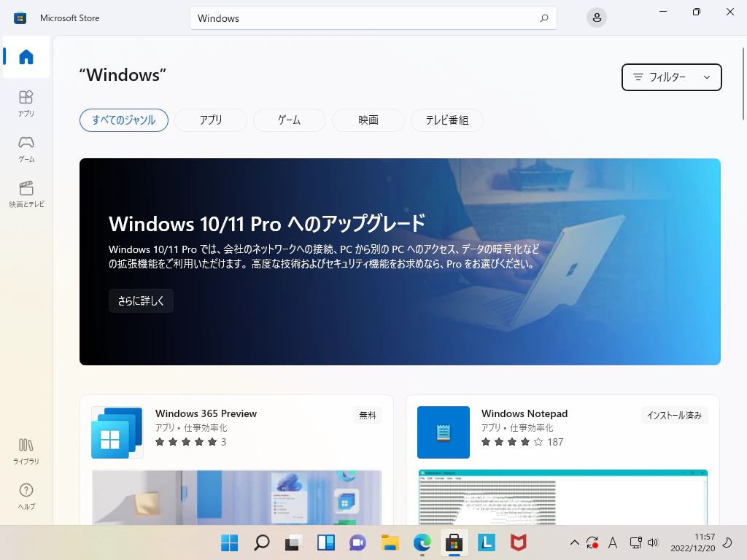The width and height of the screenshot is (747, 560).
Task: Open network status tray icon
Action: pos(635,542)
